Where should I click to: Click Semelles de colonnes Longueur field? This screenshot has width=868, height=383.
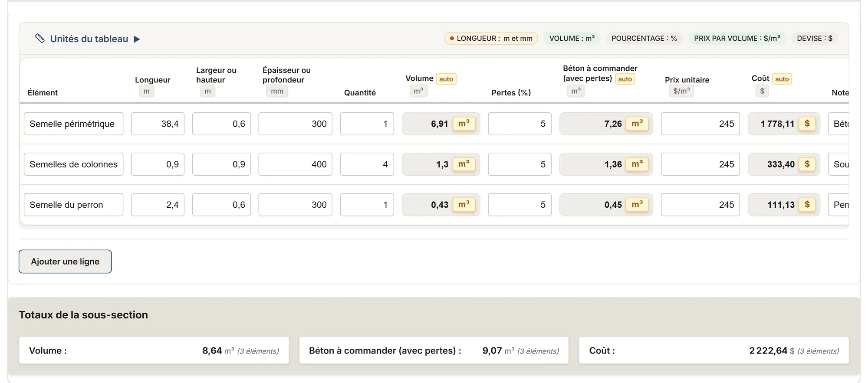158,164
